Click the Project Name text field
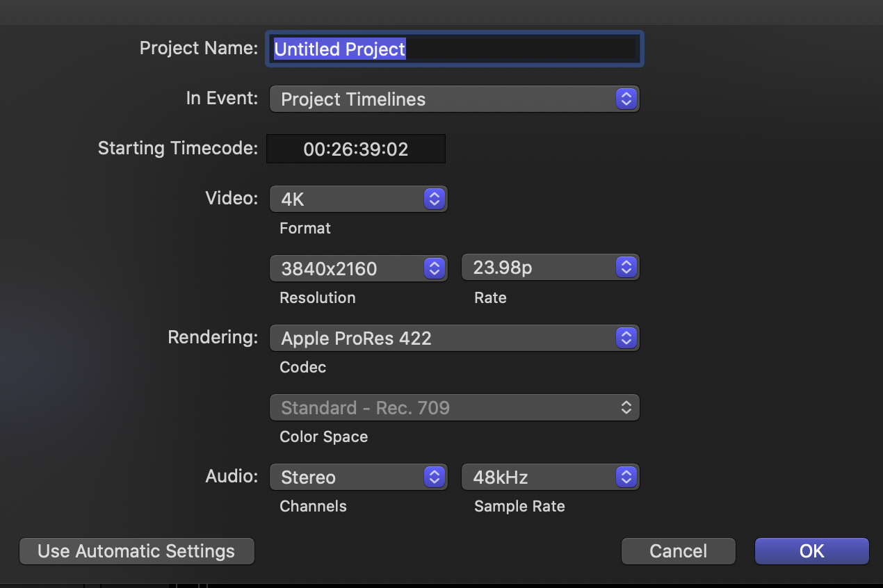 (455, 49)
